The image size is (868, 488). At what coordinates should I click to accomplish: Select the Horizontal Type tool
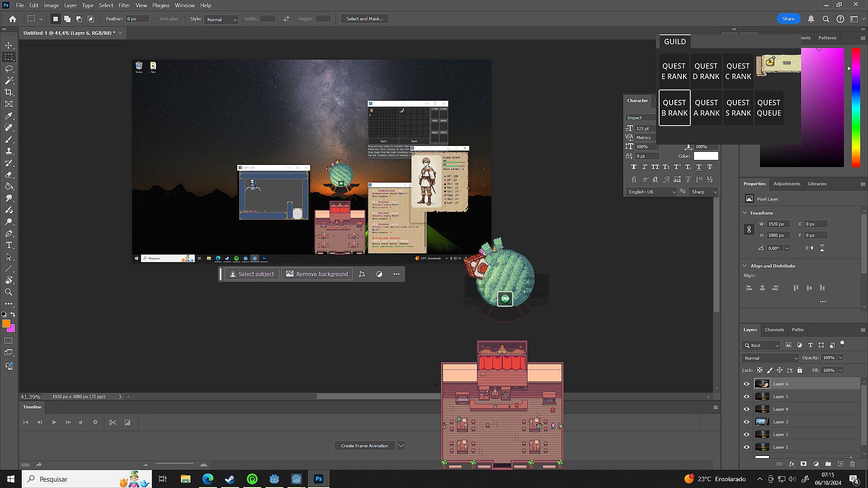click(x=9, y=245)
